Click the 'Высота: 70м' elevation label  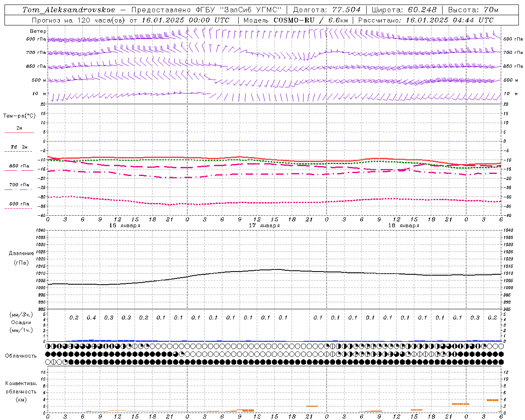coord(473,10)
